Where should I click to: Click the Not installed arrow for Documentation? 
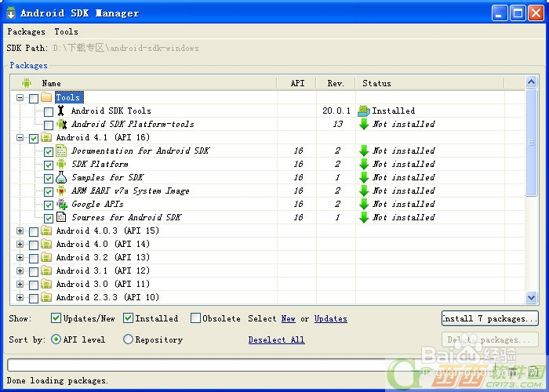pyautogui.click(x=364, y=151)
